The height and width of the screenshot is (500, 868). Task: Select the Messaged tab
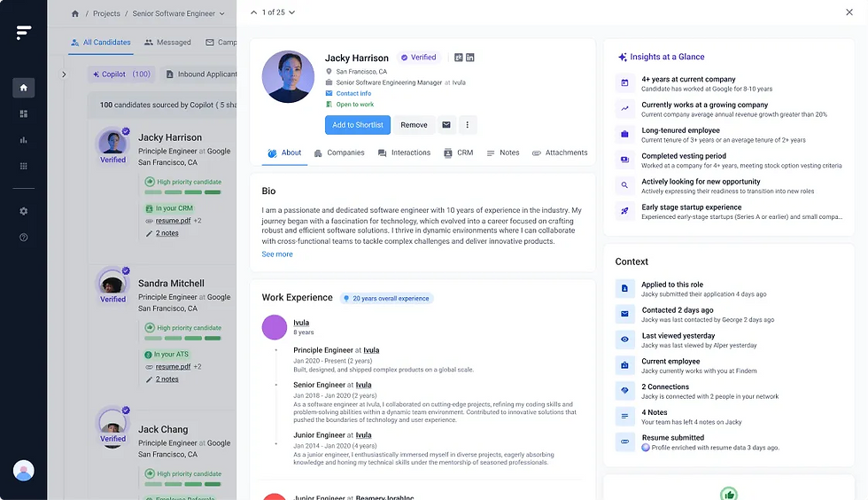click(x=167, y=43)
